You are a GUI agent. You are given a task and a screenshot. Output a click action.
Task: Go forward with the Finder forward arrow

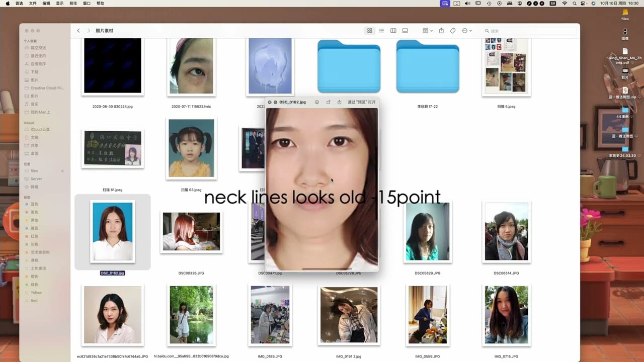pyautogui.click(x=89, y=31)
